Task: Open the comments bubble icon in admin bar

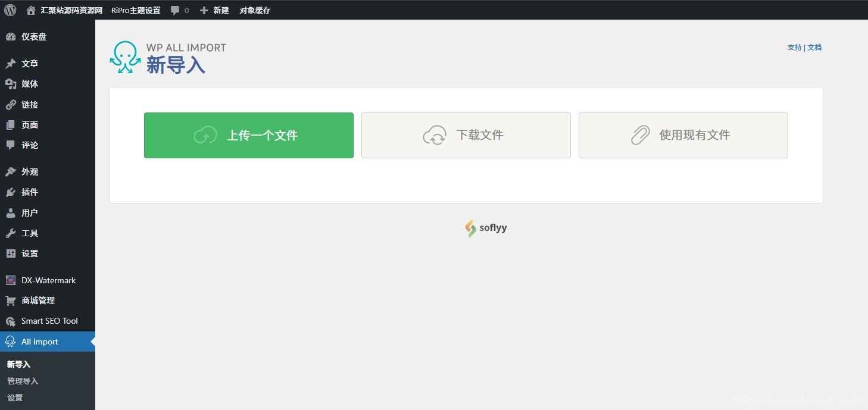Action: (175, 10)
